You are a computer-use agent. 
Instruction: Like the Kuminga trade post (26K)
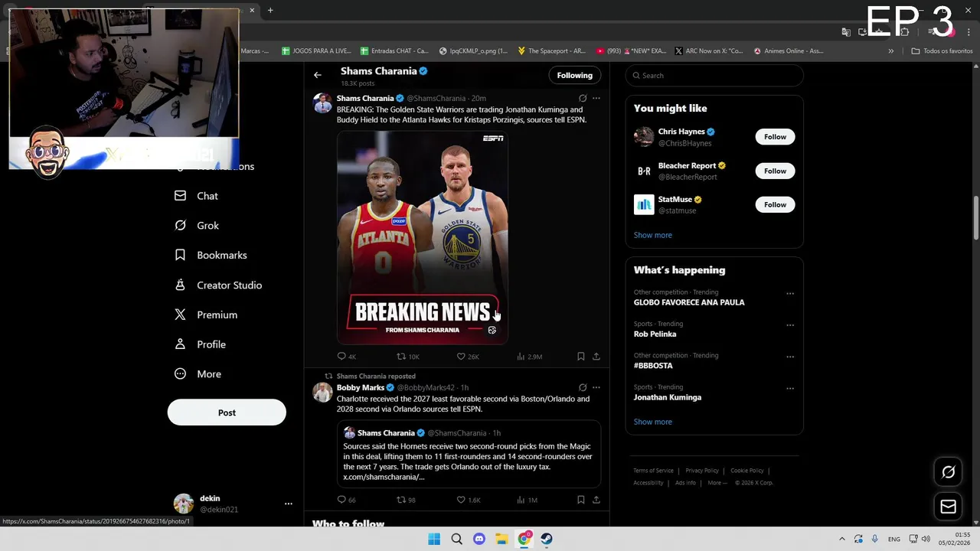coord(468,357)
